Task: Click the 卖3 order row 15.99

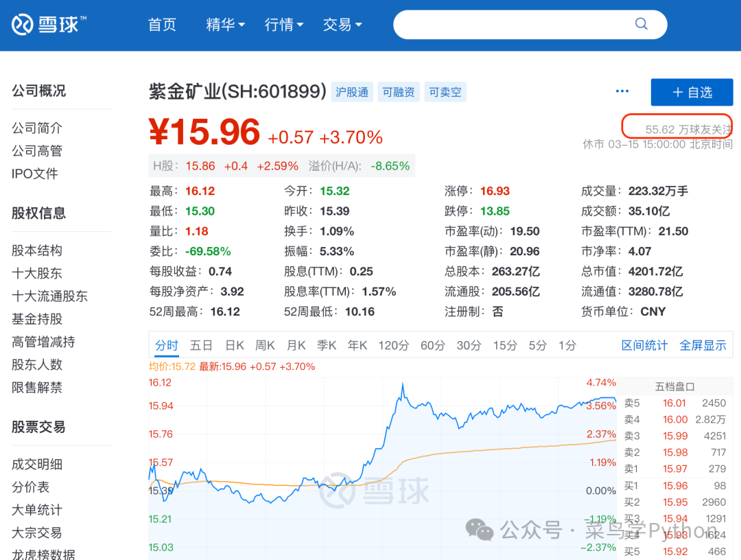Action: click(675, 436)
